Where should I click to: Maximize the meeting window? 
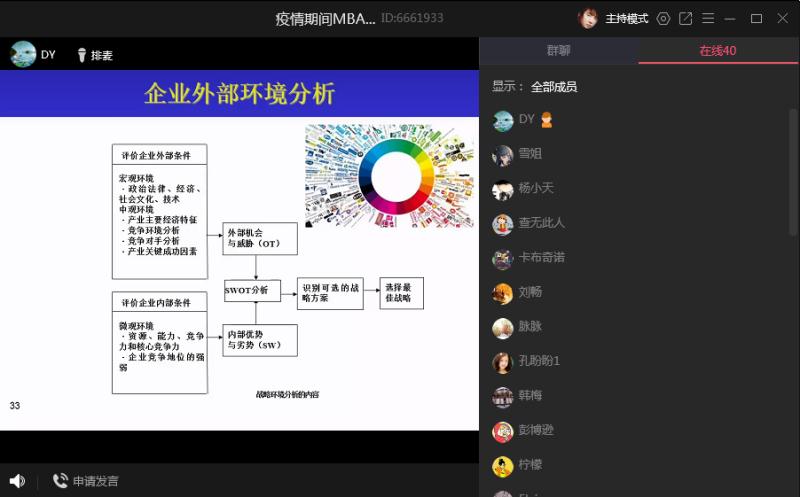[x=756, y=19]
